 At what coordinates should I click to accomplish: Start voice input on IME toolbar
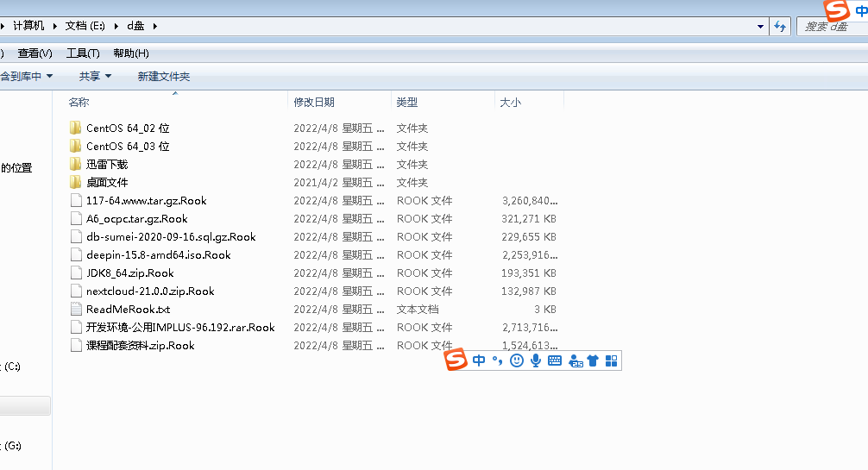[x=535, y=361]
